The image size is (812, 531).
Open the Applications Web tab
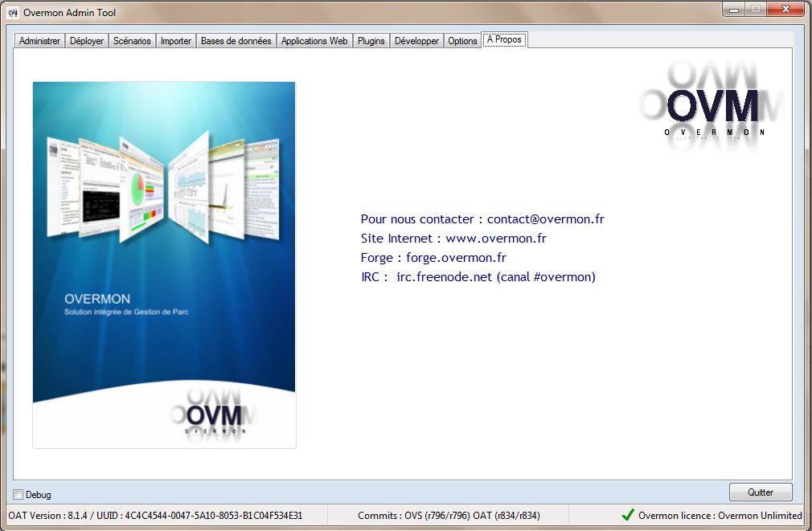coord(314,41)
